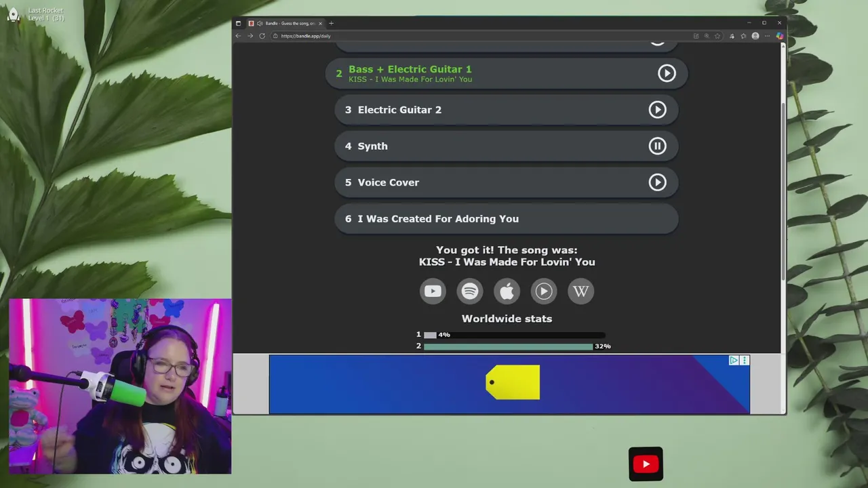
Task: Open the song on Apple Music
Action: [x=507, y=291]
